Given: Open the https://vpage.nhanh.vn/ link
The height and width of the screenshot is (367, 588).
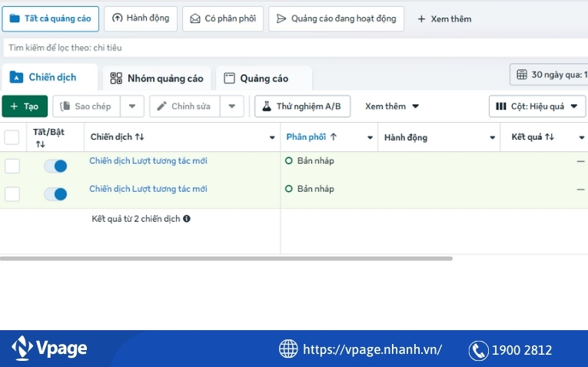Looking at the screenshot, I should [x=372, y=349].
